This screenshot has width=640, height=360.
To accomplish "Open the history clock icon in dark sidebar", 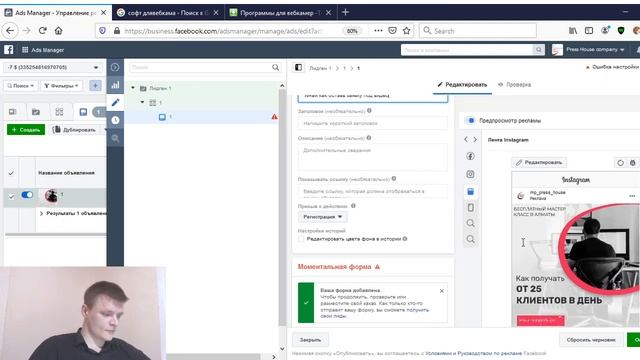I will (x=115, y=120).
